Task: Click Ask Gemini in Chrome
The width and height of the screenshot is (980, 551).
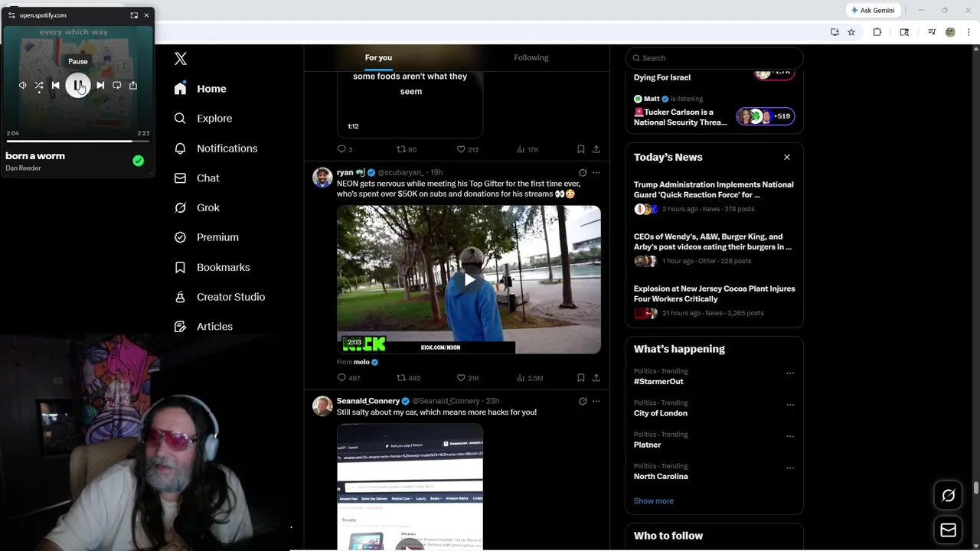Action: click(x=874, y=11)
